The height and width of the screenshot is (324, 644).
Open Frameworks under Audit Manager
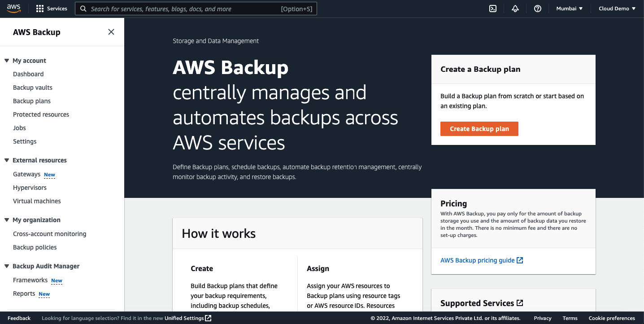pyautogui.click(x=30, y=280)
